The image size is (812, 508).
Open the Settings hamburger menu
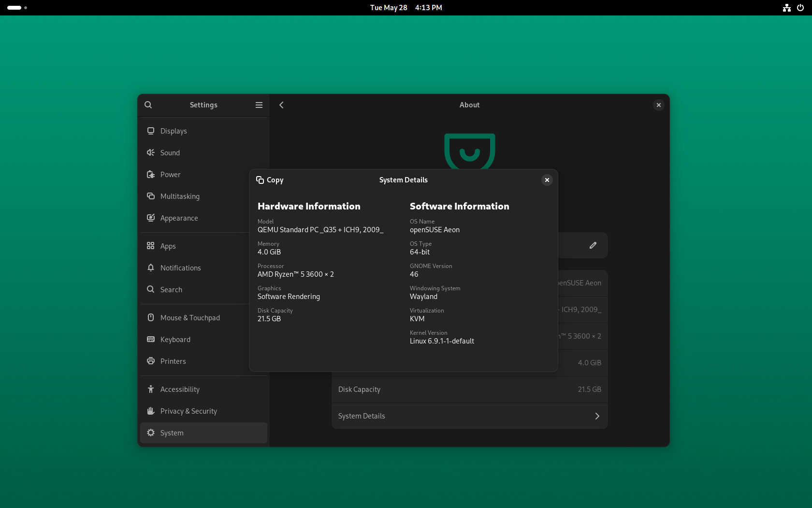point(259,105)
